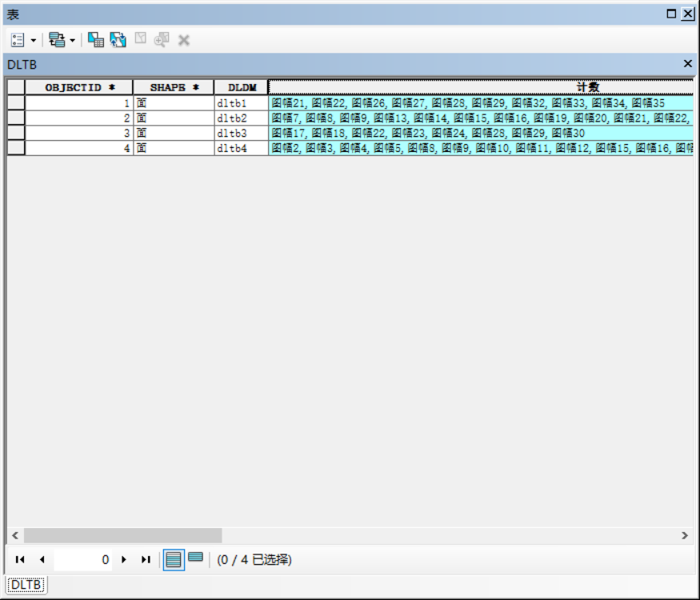
Task: Select the OBJECTID column header
Action: tap(79, 87)
